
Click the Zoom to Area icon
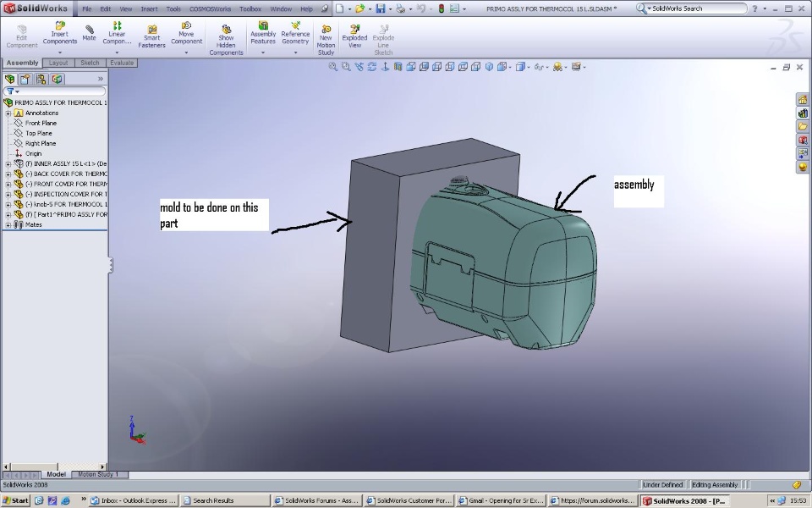(346, 67)
